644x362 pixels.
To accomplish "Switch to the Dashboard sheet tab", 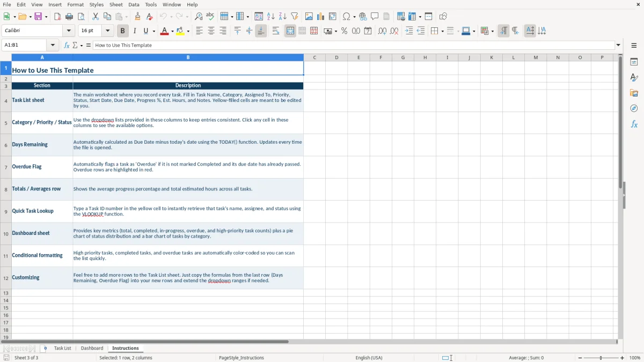I will [x=92, y=348].
